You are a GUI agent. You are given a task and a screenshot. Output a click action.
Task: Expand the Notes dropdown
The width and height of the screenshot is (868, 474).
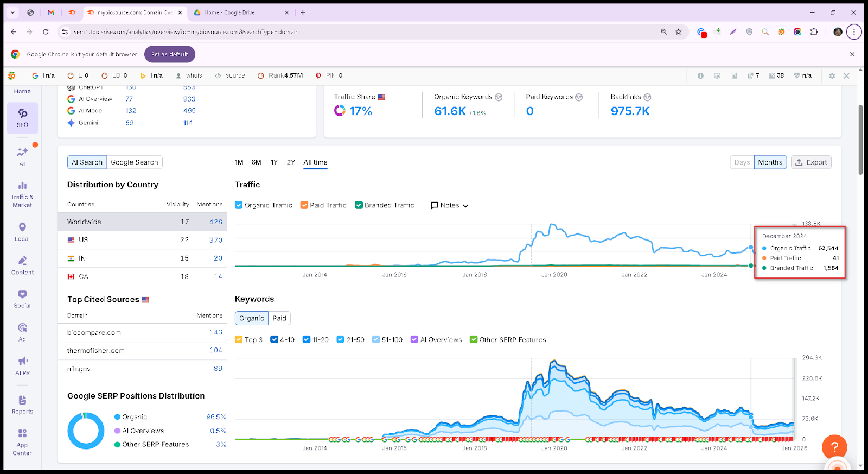pos(450,205)
